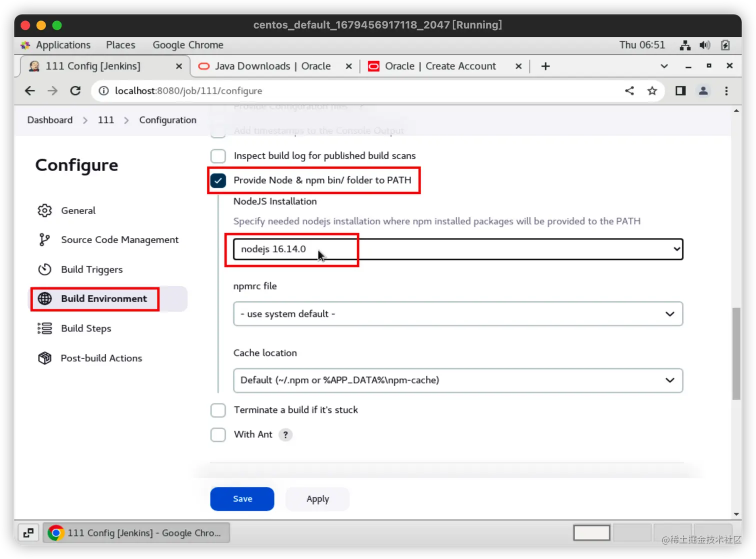Viewport: 756px width, 559px height.
Task: Click the volume speaker tray icon
Action: click(x=705, y=45)
